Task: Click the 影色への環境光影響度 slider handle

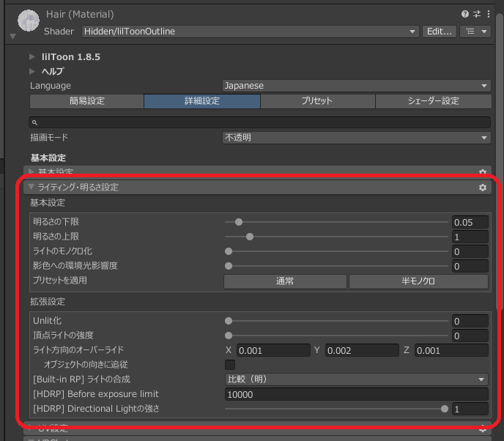Action: [x=229, y=266]
